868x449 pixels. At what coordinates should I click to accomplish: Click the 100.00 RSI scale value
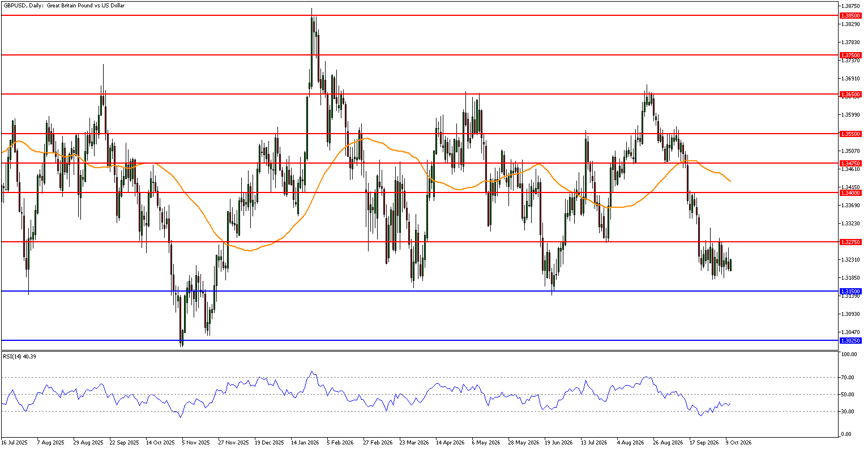(849, 354)
